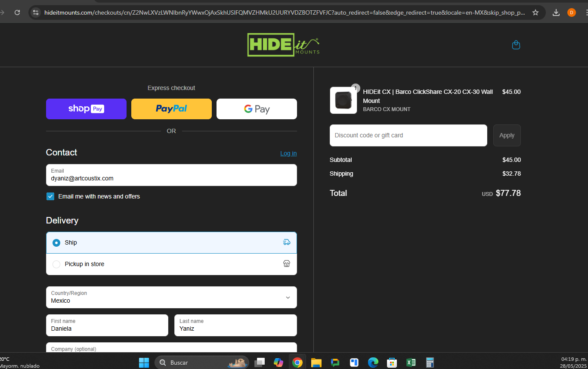
Task: Click the BARCO CX MOUNT variant text
Action: (x=387, y=109)
